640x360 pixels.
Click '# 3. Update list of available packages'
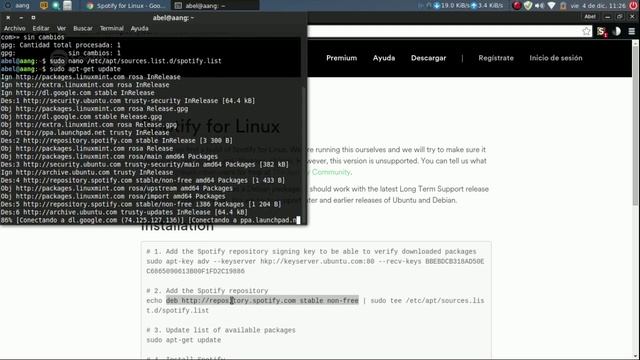tap(221, 330)
